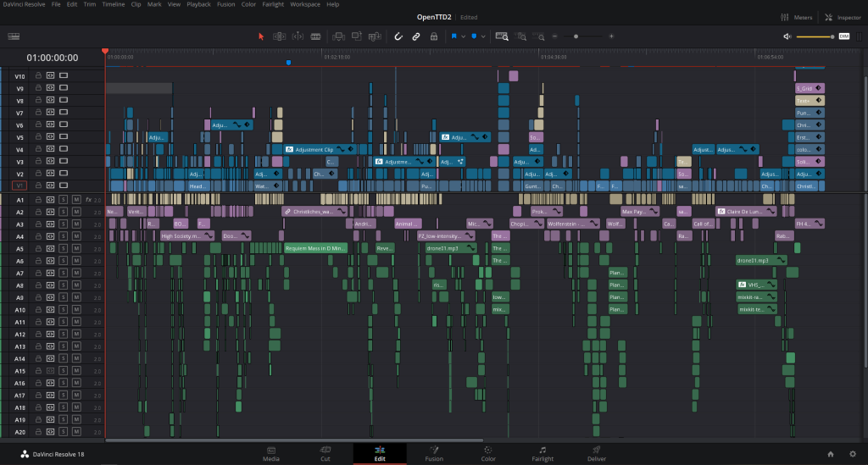Lock audio track A12

[x=38, y=334]
